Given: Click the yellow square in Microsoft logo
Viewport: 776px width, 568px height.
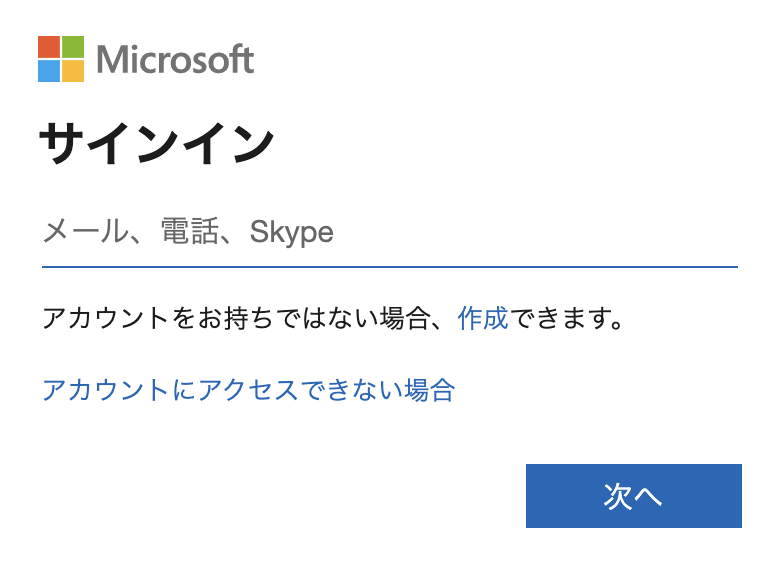Looking at the screenshot, I should pos(73,71).
